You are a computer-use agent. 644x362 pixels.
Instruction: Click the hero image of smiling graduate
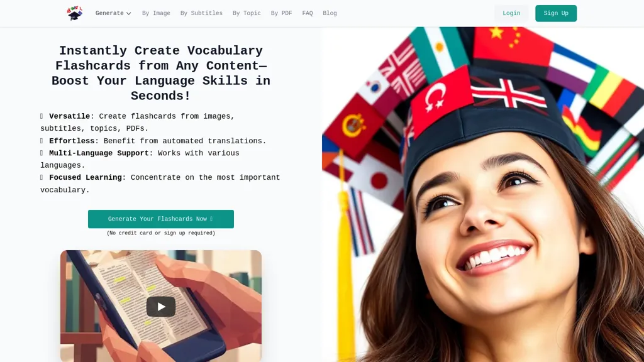483,195
